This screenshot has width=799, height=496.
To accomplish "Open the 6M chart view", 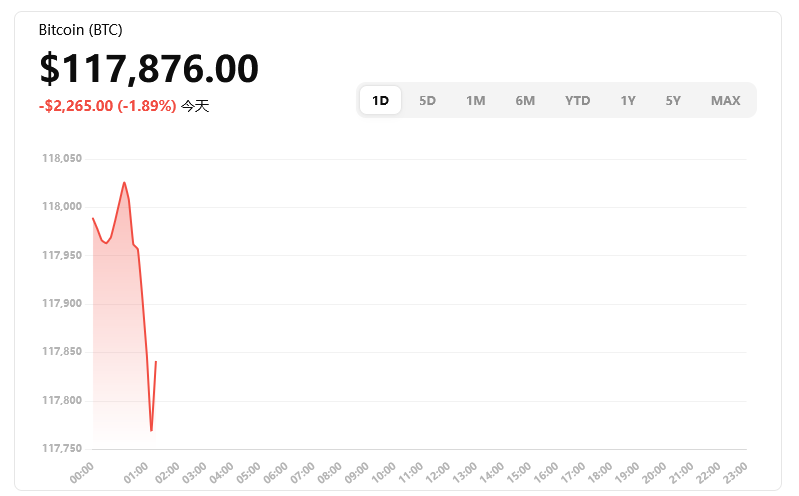I will pos(525,100).
